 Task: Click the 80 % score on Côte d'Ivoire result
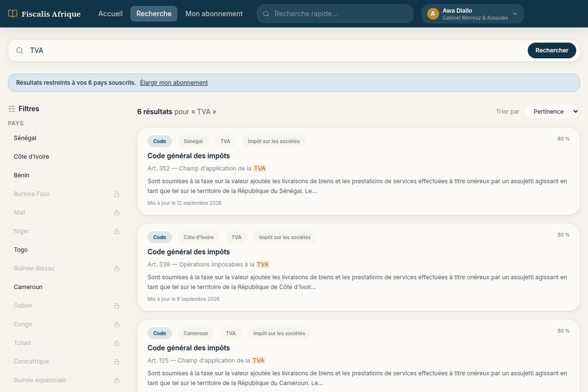point(563,235)
